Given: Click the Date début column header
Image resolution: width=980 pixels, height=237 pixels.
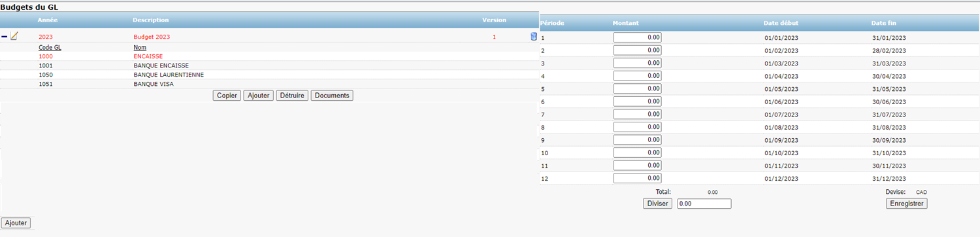Looking at the screenshot, I should tap(781, 23).
